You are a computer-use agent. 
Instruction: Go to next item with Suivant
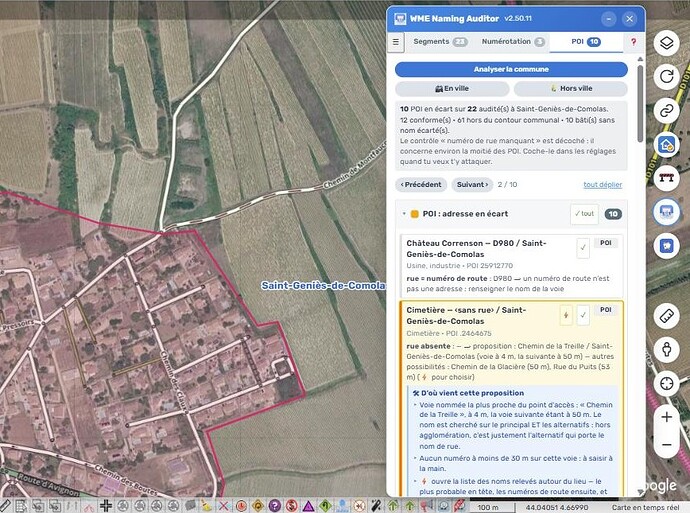472,185
